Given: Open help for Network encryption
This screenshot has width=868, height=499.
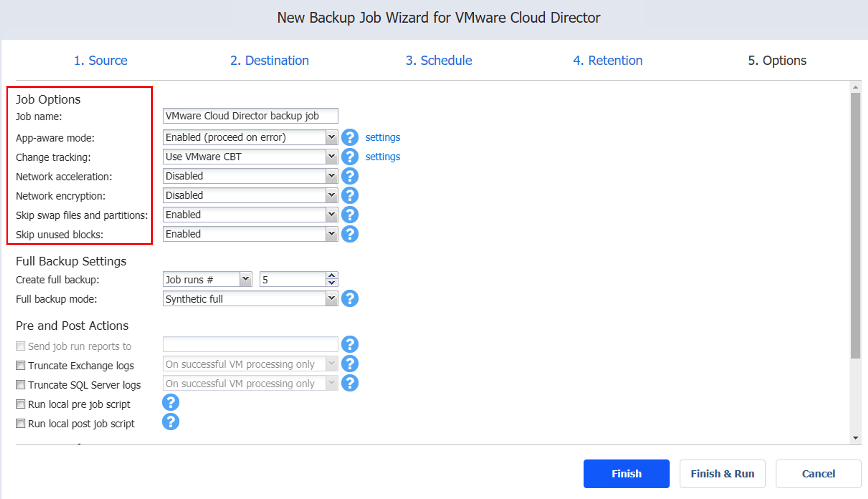Looking at the screenshot, I should [x=350, y=196].
